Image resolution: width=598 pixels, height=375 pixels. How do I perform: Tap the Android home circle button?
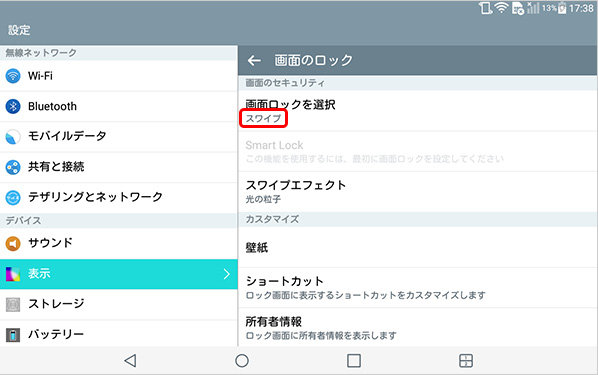pos(242,361)
